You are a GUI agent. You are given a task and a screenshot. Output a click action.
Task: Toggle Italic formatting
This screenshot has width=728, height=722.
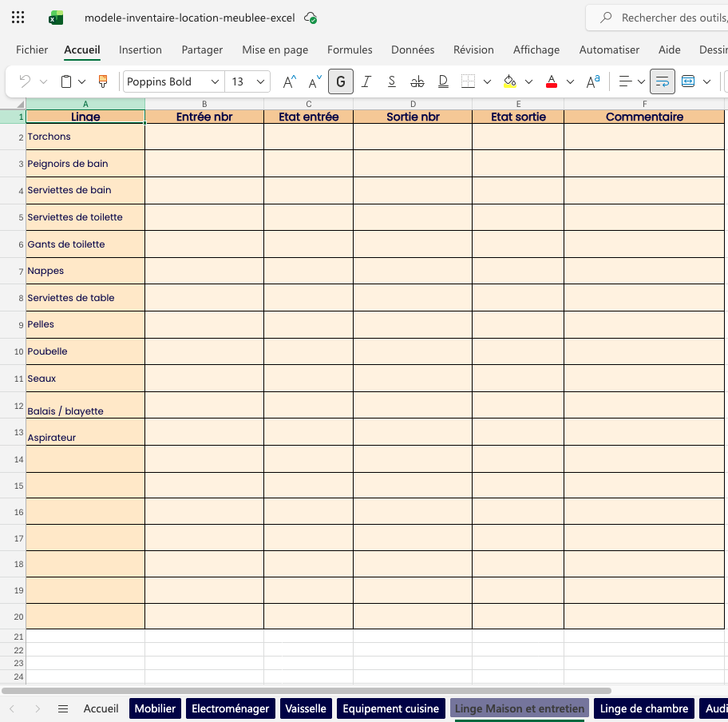click(x=366, y=81)
